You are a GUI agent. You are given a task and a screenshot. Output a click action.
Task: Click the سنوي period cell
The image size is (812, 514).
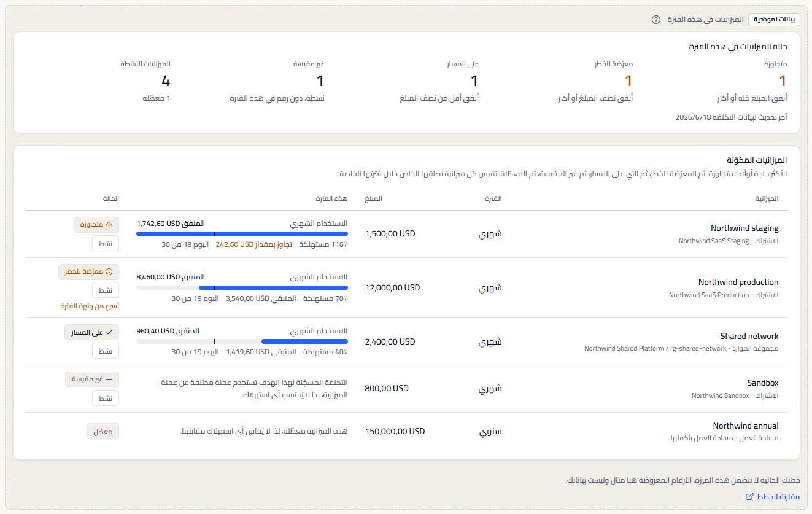click(490, 431)
